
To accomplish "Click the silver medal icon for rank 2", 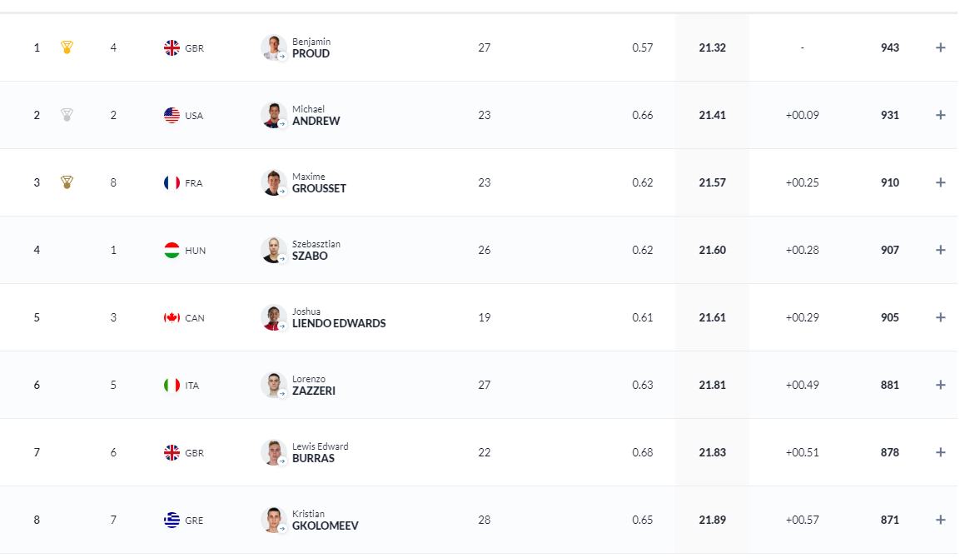I will tap(67, 115).
